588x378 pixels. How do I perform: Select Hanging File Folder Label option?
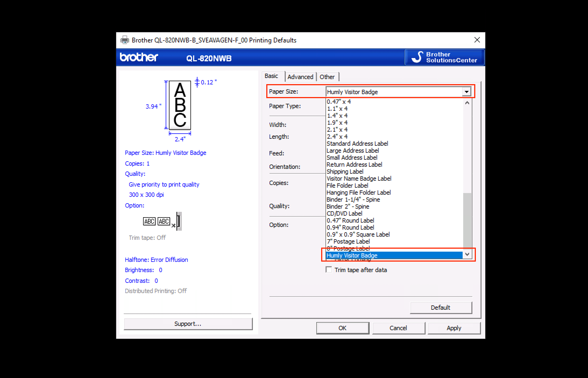coord(395,192)
